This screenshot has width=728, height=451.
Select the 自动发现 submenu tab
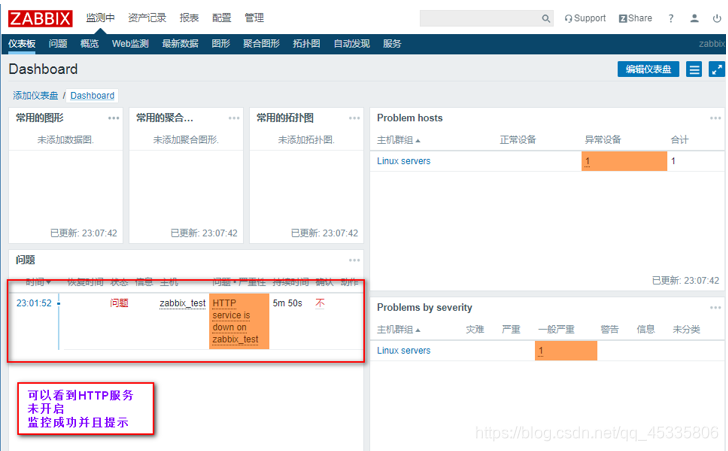pos(351,44)
